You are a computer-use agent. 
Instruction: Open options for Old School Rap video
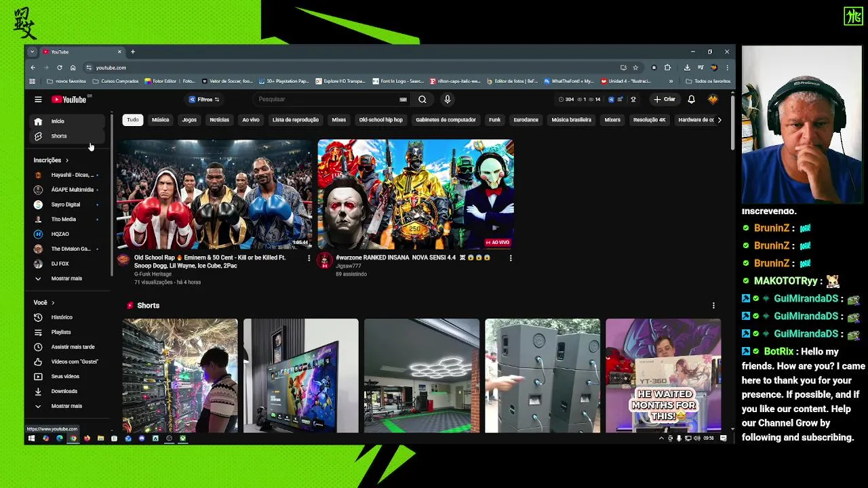point(309,258)
